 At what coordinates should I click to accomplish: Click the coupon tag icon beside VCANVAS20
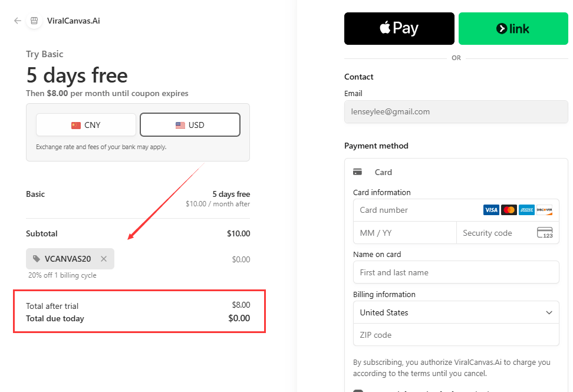(x=37, y=259)
